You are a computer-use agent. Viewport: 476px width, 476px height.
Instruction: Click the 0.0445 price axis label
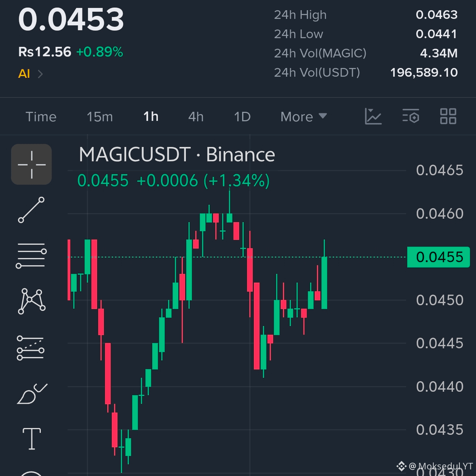pos(440,343)
